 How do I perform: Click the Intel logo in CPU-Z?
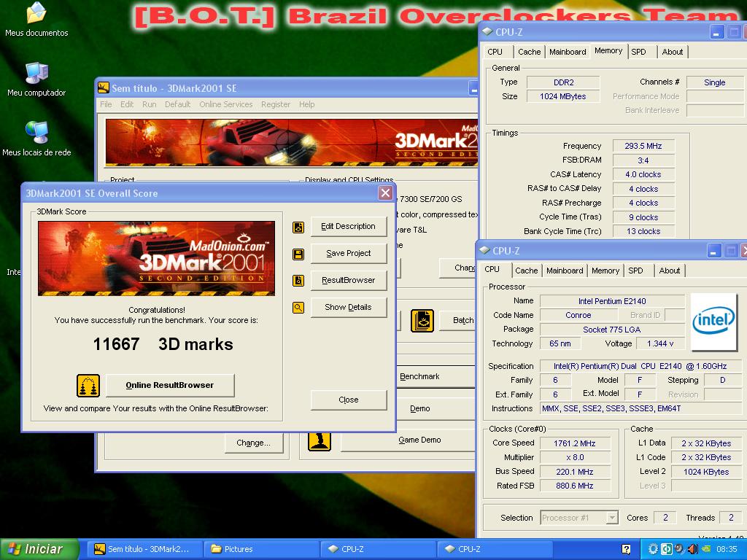click(713, 322)
